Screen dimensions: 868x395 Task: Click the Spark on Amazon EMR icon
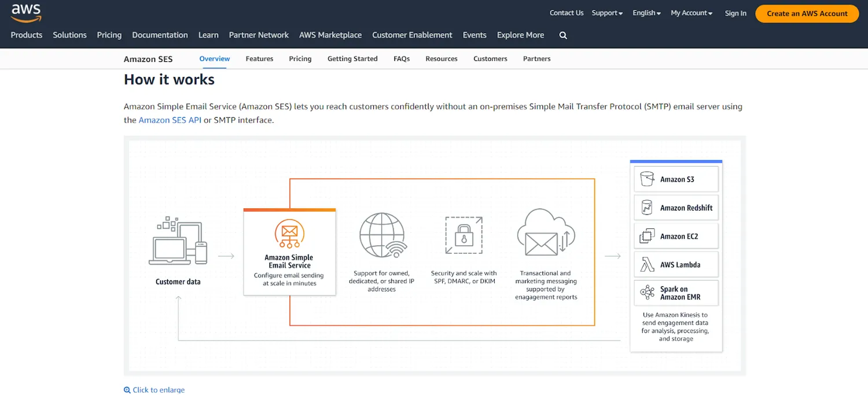tap(647, 293)
